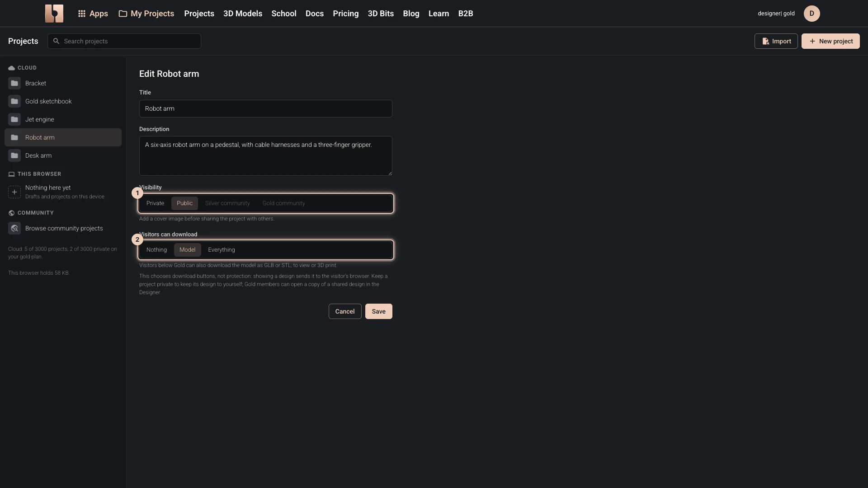The width and height of the screenshot is (868, 488).
Task: Open the Pricing page
Action: tap(346, 14)
